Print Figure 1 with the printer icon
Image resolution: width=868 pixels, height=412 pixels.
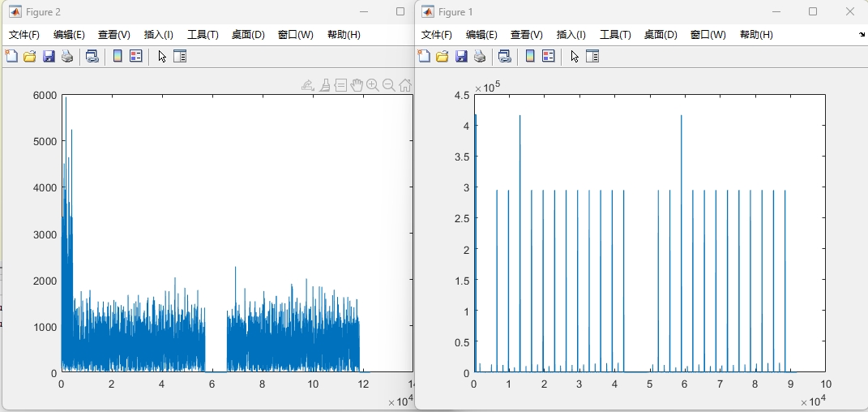[481, 56]
